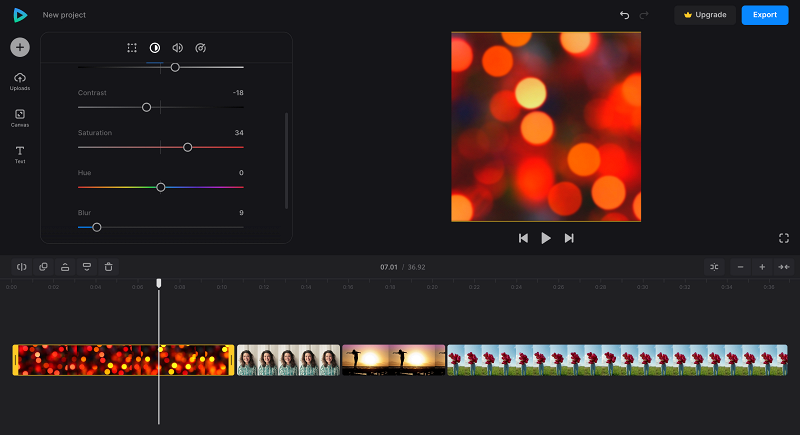This screenshot has width=800, height=435.
Task: Duplicate the selected clip
Action: pos(43,267)
